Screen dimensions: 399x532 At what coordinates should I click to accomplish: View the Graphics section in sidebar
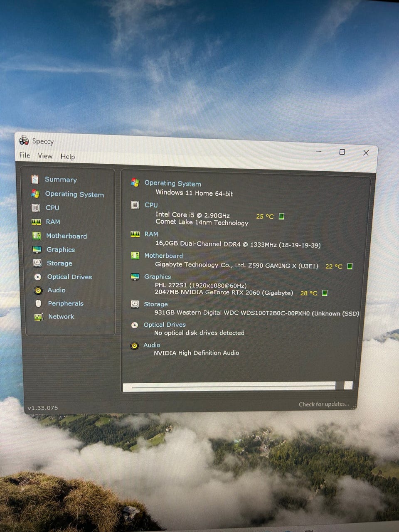coord(61,250)
